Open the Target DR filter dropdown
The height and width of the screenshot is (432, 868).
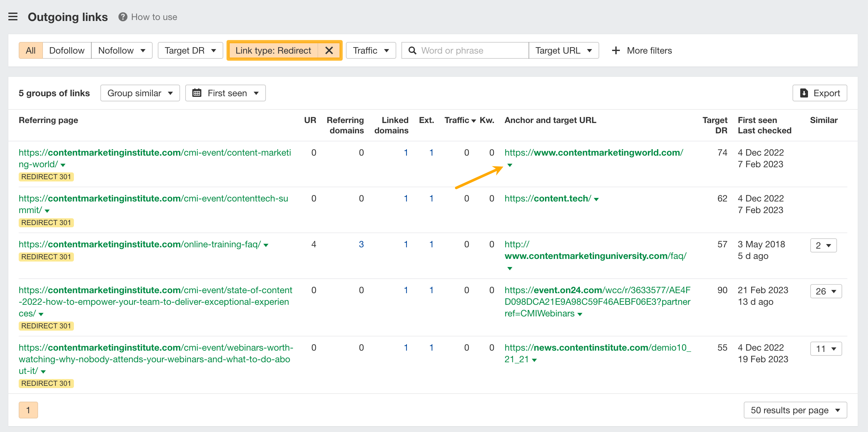190,51
